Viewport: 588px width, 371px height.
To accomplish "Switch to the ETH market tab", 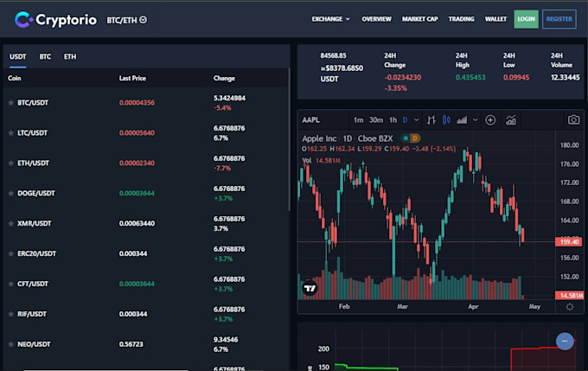I will point(70,57).
